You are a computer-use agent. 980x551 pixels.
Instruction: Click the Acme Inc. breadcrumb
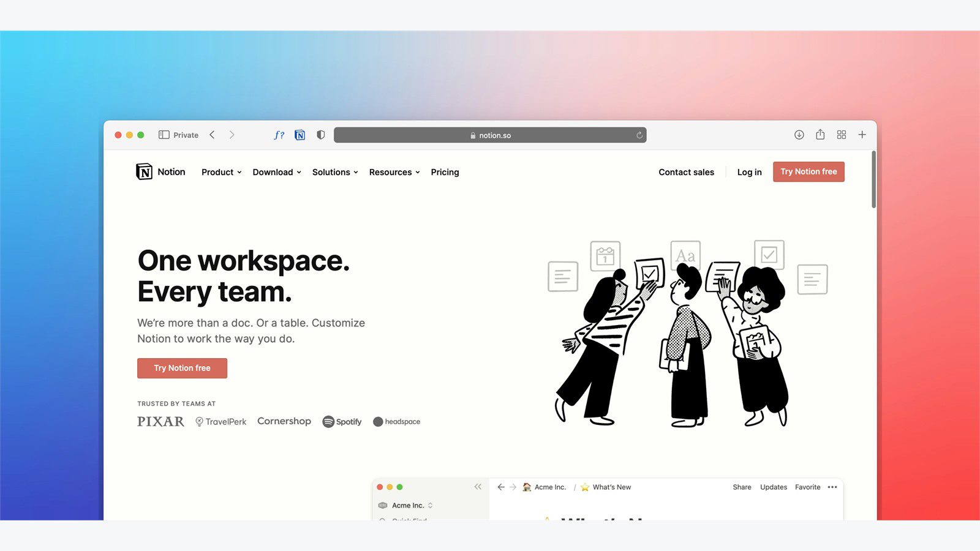click(545, 487)
